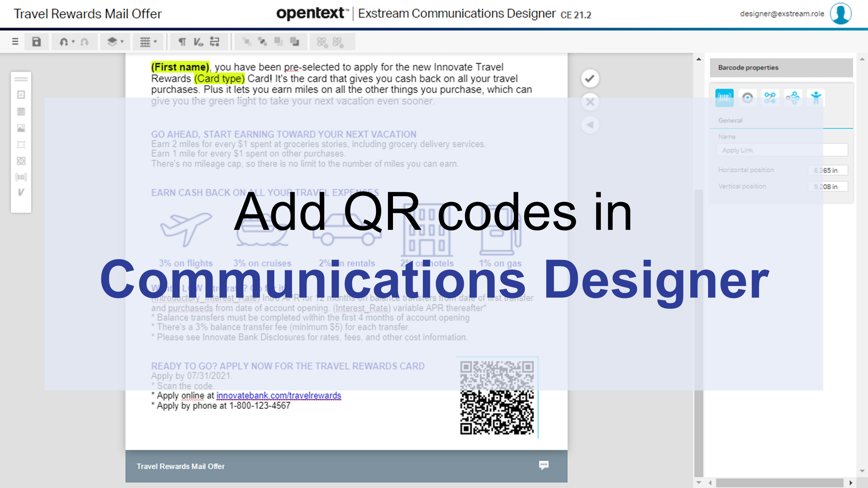
Task: Open the connected nodes properties tab
Action: (x=770, y=98)
